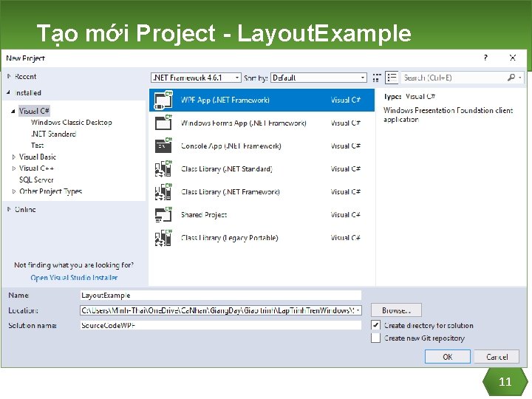The image size is (532, 399).
Task: Select Windows Forms App (.NET Framework) row text
Action: click(244, 123)
